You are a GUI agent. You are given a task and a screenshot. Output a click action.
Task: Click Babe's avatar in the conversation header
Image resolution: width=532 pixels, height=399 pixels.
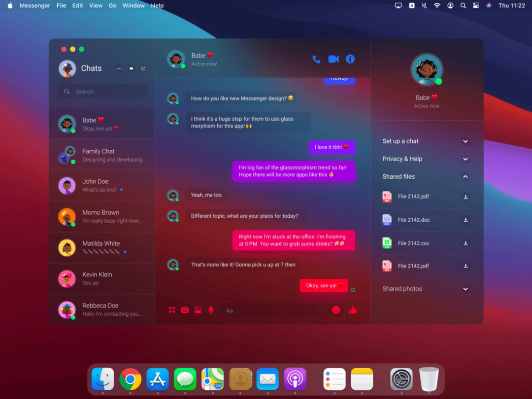[x=176, y=59]
